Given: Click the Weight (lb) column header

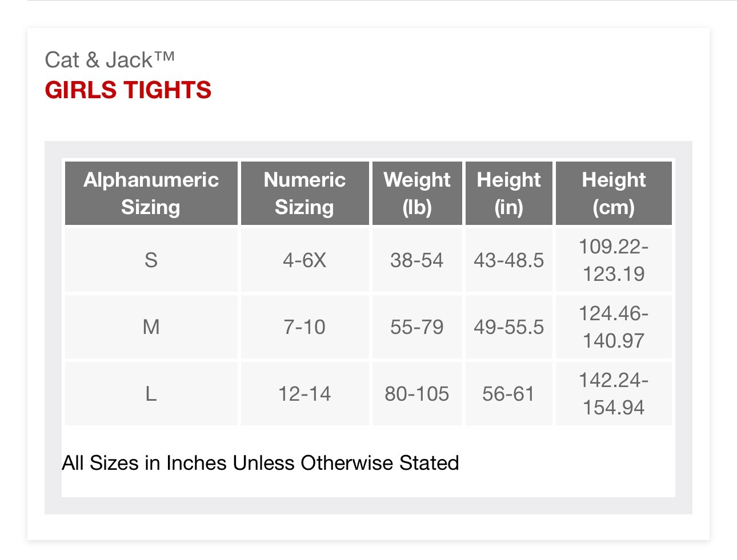Looking at the screenshot, I should (x=417, y=193).
